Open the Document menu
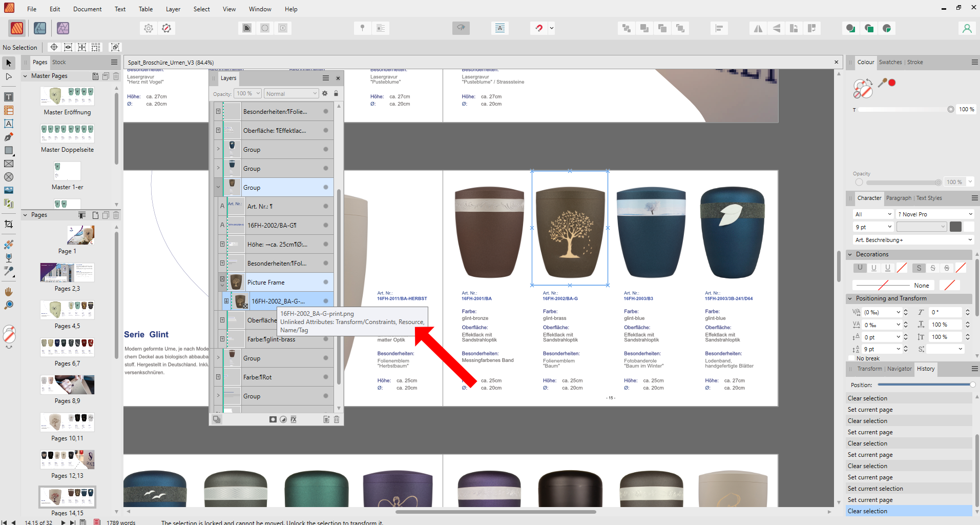Screen dimensions: 980x525 (87, 9)
